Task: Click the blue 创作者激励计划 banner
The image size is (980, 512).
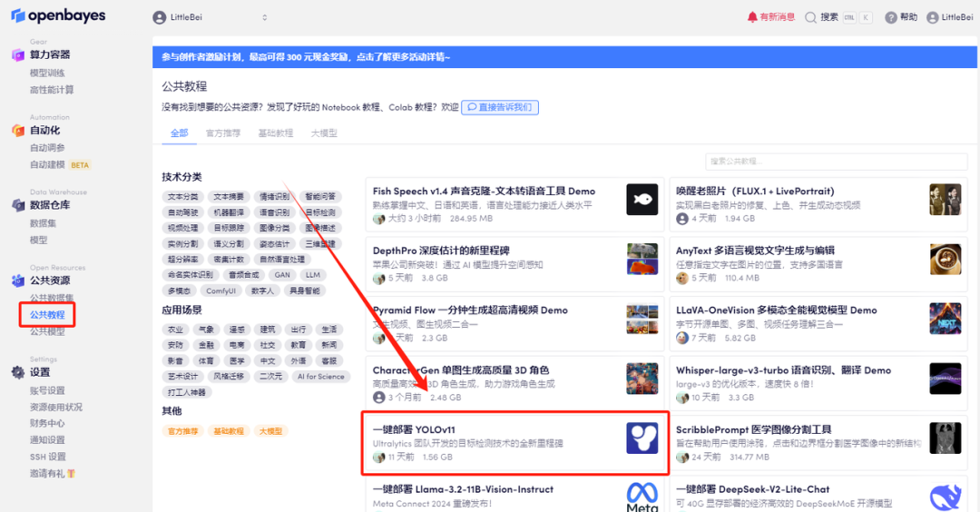Action: 564,57
